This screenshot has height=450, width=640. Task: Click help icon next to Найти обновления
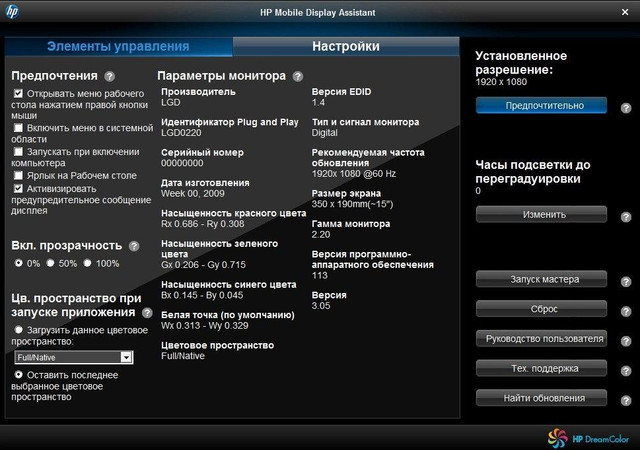point(626,401)
